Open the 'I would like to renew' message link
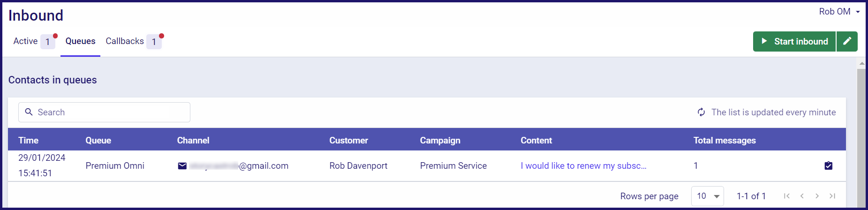This screenshot has height=210, width=868. (583, 165)
